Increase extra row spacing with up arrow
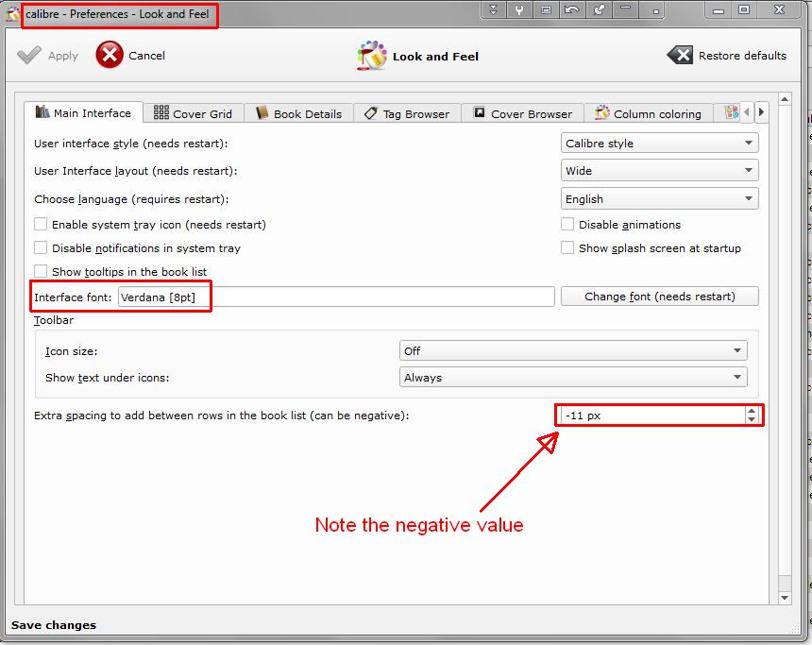 752,411
